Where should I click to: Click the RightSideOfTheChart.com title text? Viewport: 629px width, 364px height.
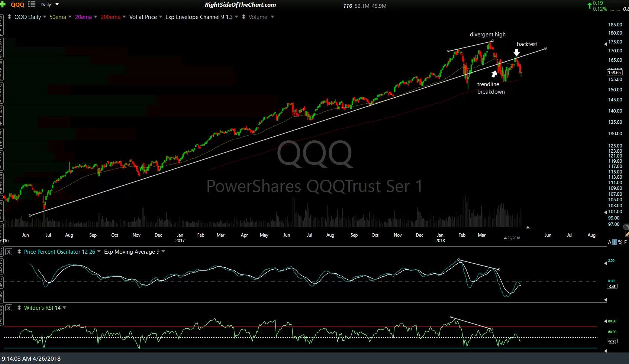coord(241,5)
